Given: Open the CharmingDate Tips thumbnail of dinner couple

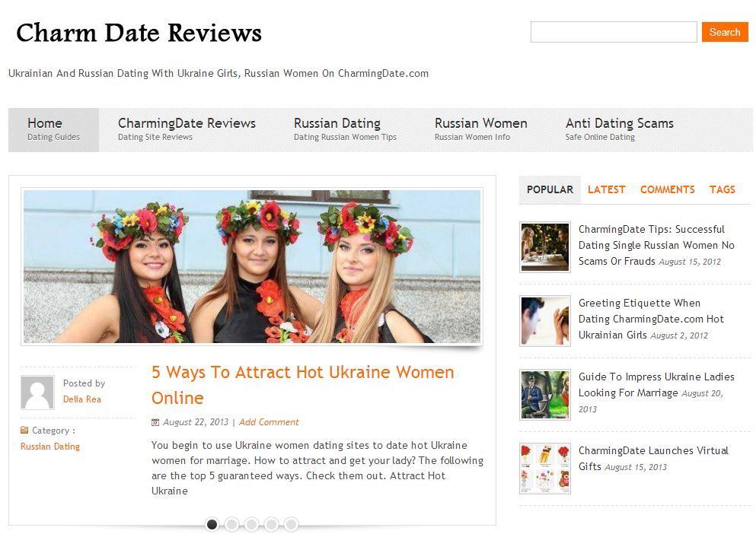Looking at the screenshot, I should (545, 246).
